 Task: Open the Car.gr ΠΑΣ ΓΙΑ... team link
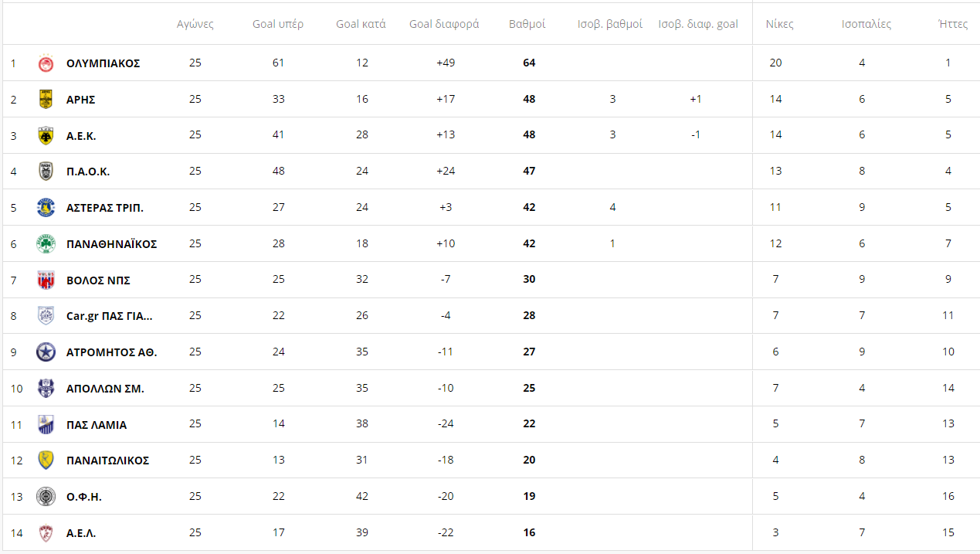[x=110, y=316]
